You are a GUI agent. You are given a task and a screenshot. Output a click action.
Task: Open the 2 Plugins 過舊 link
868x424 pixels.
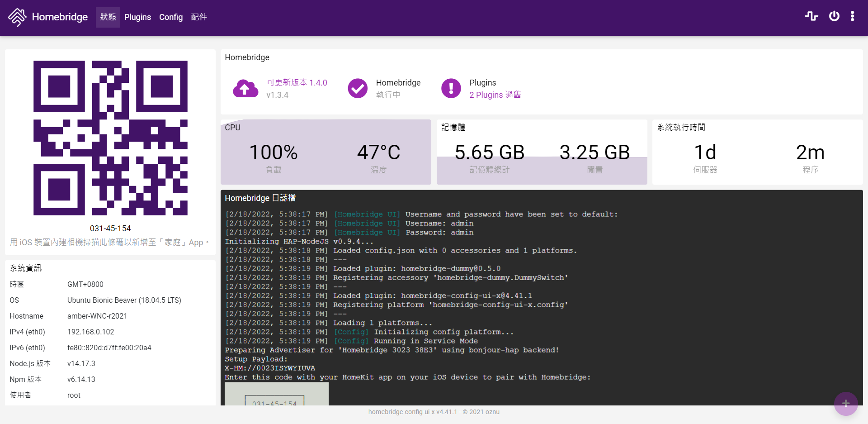[495, 95]
